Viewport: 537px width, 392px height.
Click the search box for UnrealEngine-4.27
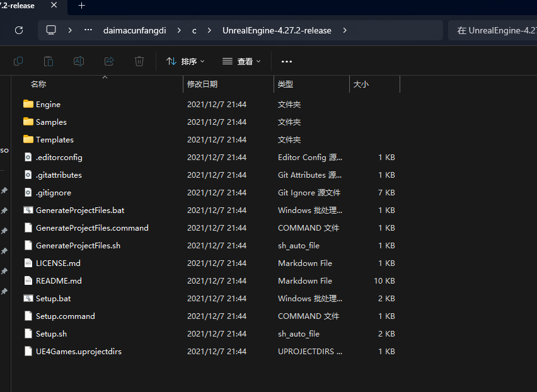pos(492,30)
